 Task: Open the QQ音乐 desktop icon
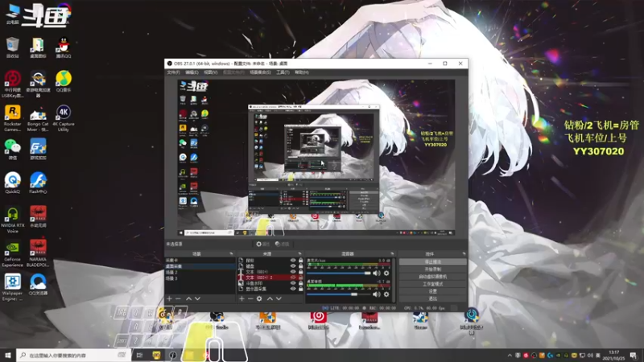(64, 81)
